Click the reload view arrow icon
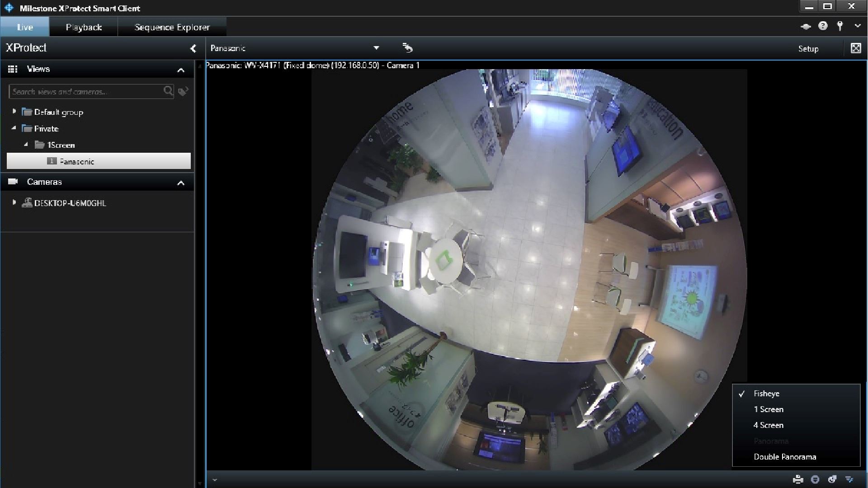The image size is (868, 488). click(x=407, y=48)
